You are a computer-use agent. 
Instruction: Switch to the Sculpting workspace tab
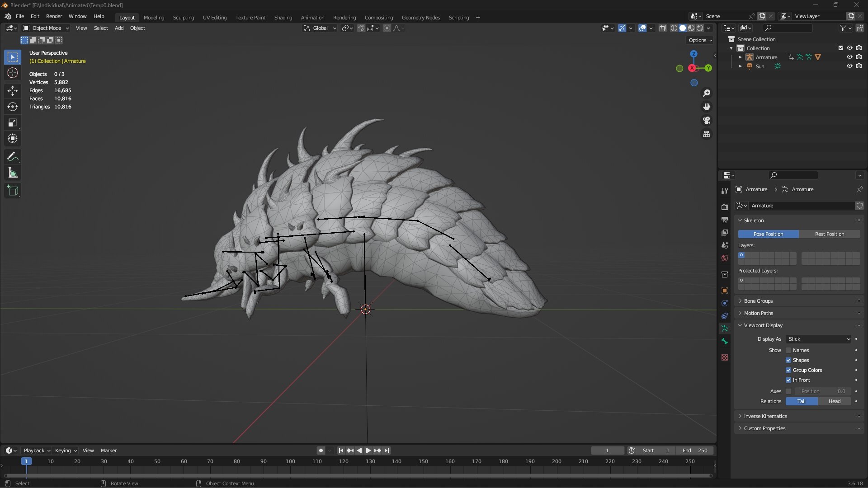click(x=184, y=18)
